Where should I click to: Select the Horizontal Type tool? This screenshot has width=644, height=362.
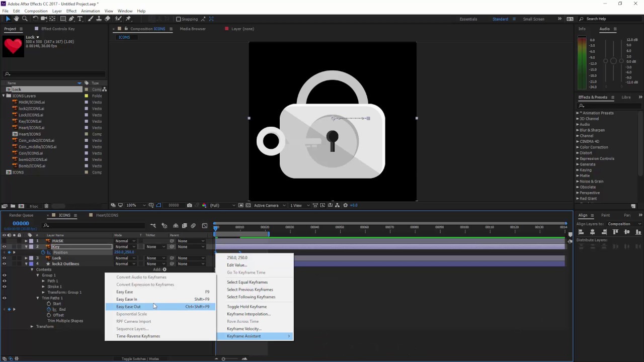point(79,19)
